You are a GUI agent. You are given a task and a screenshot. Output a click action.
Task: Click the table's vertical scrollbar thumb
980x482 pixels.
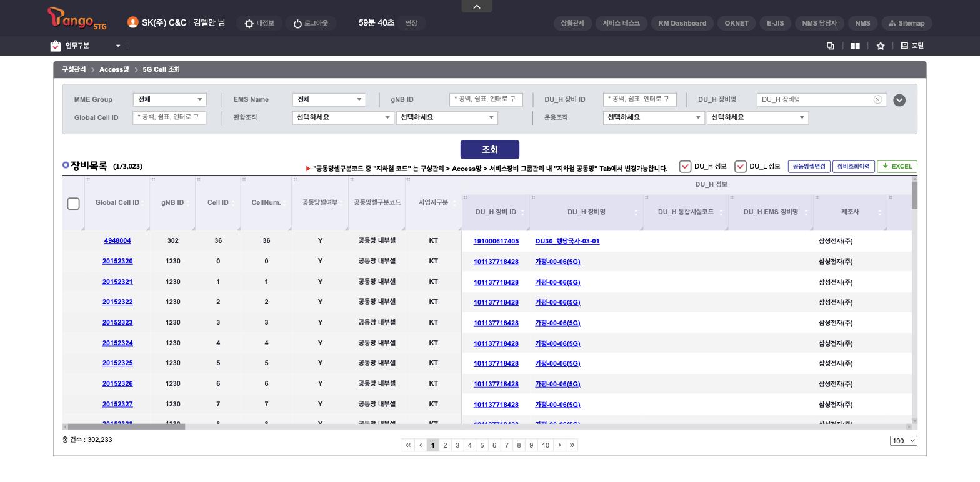(x=915, y=195)
